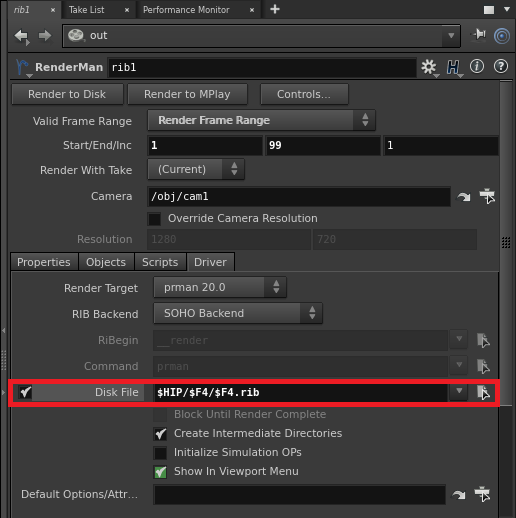Go back with the left arrow icon
Screen dimensions: 516x518
pos(22,36)
